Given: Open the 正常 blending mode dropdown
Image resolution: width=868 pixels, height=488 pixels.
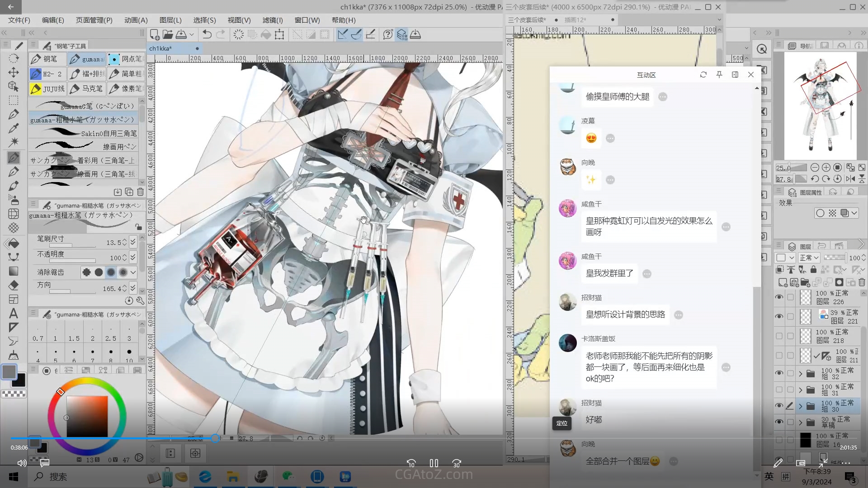Looking at the screenshot, I should click(809, 258).
